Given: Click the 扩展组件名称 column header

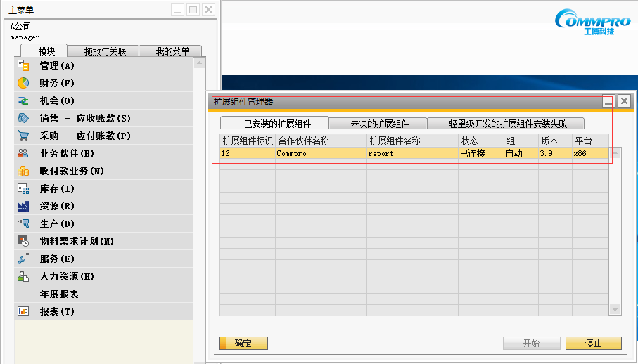Looking at the screenshot, I should pyautogui.click(x=413, y=141).
